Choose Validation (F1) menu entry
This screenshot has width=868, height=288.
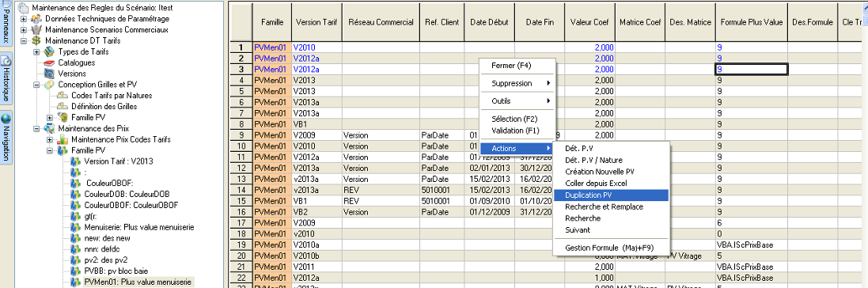(x=517, y=131)
